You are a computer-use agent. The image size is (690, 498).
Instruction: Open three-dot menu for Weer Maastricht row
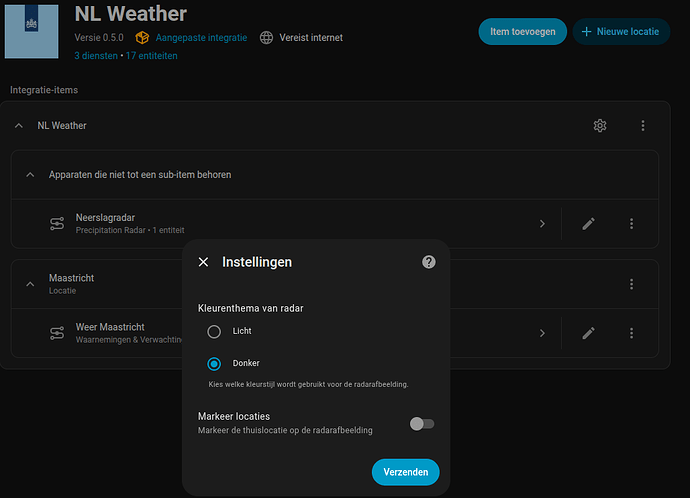[x=631, y=333]
